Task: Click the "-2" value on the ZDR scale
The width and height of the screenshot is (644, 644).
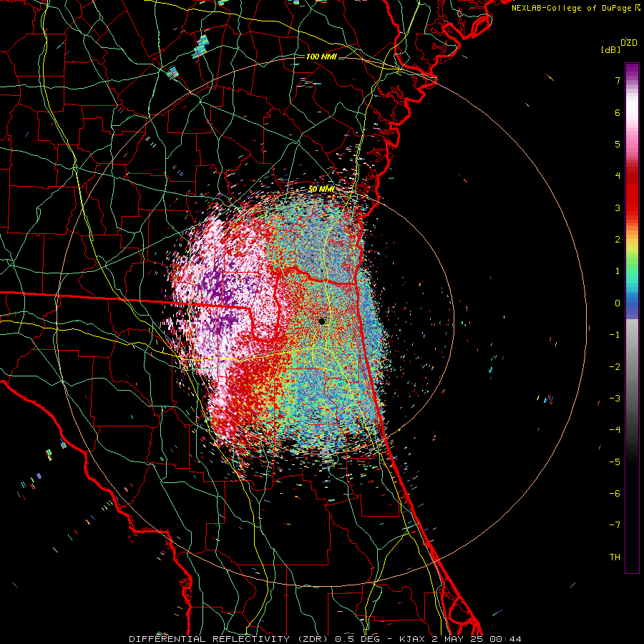Action: coord(615,367)
